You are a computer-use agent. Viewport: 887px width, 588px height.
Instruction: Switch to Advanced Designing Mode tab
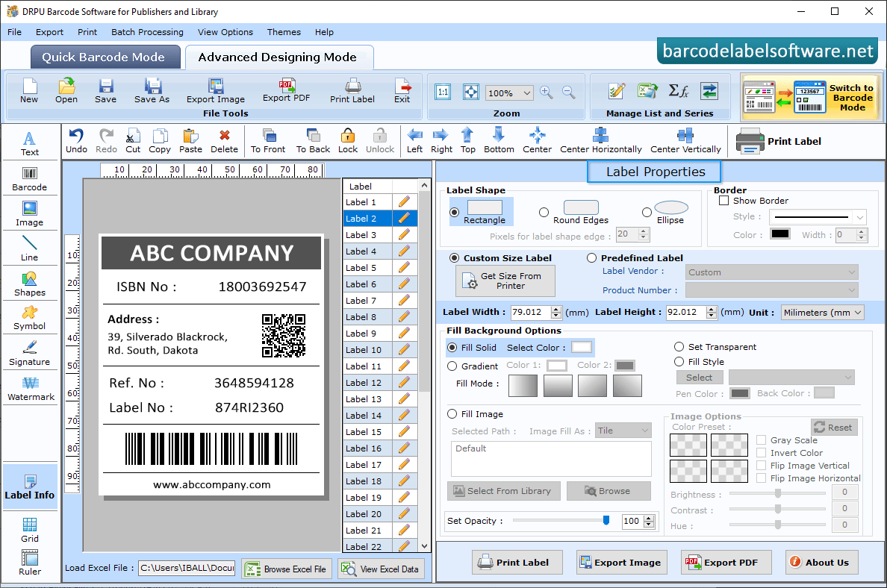point(279,57)
